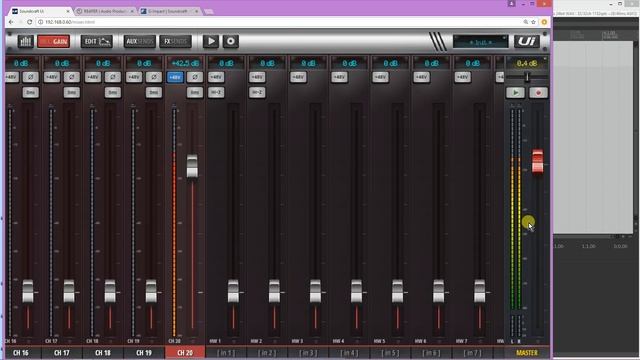Open the meters view icon in top toolbar
Image resolution: width=640 pixels, height=360 pixels.
point(25,41)
